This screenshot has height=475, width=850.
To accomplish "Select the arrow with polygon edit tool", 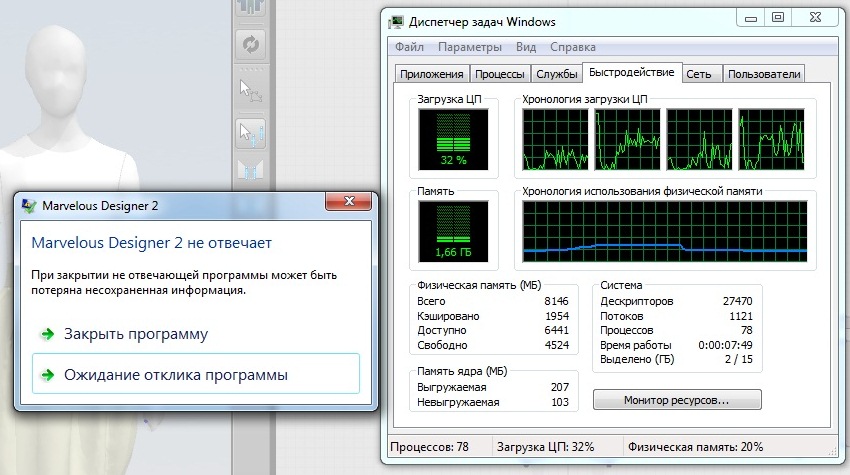I will pos(250,91).
